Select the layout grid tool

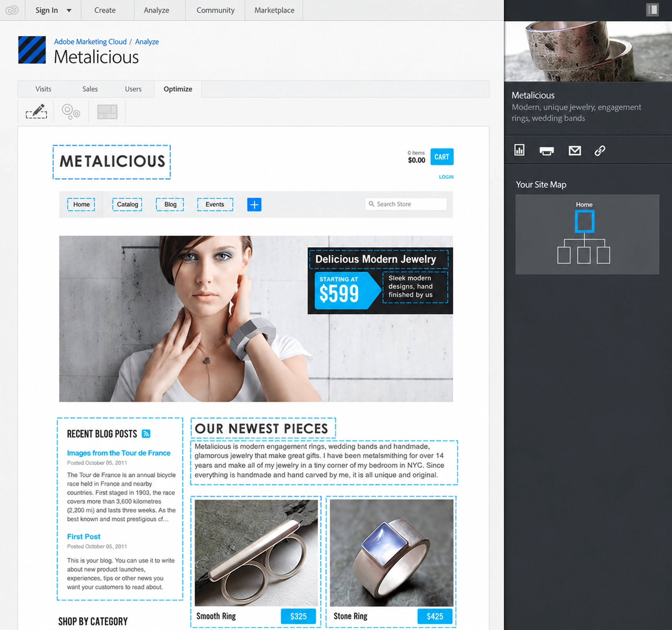107,112
